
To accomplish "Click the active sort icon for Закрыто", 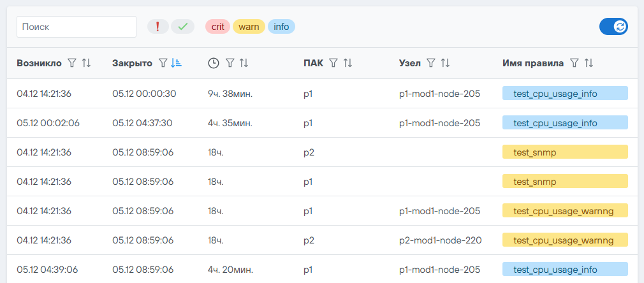I will tap(177, 63).
